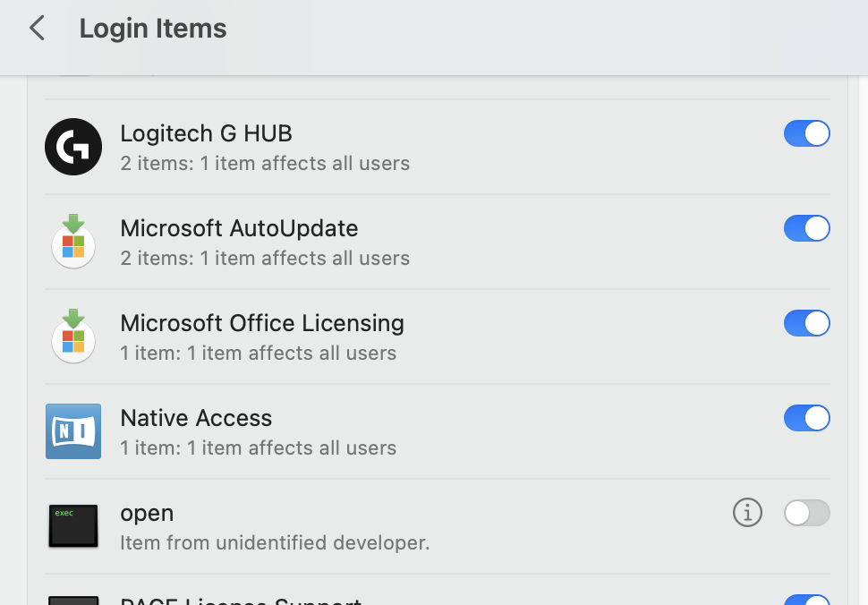Click the Logitech G HUB app icon
The height and width of the screenshot is (605, 868).
click(72, 148)
